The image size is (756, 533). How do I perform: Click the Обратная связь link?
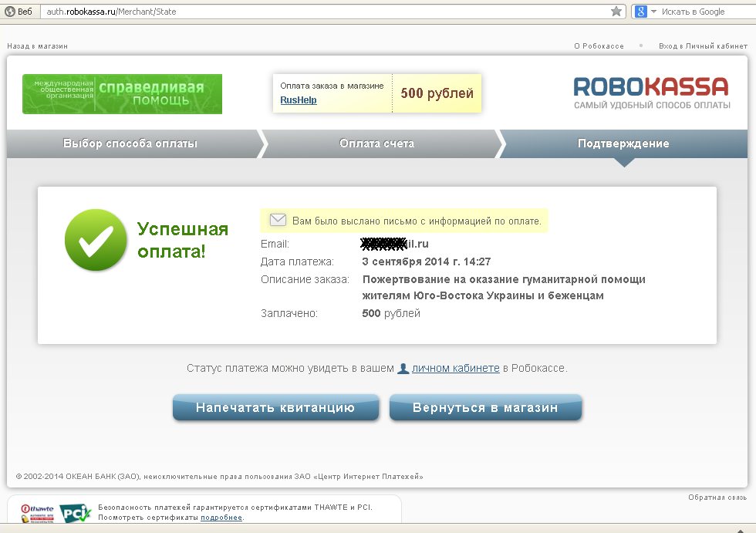pos(717,498)
